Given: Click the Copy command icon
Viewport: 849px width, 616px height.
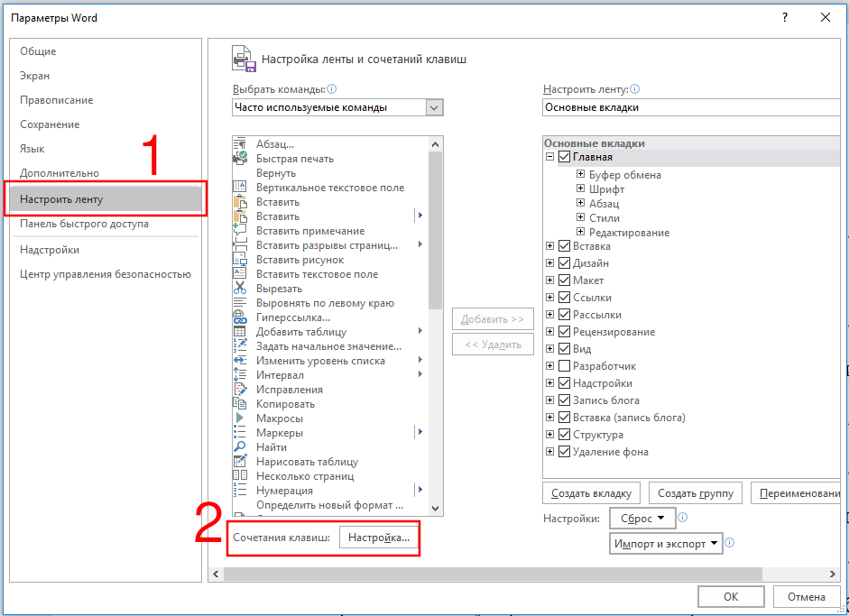Looking at the screenshot, I should click(x=240, y=403).
